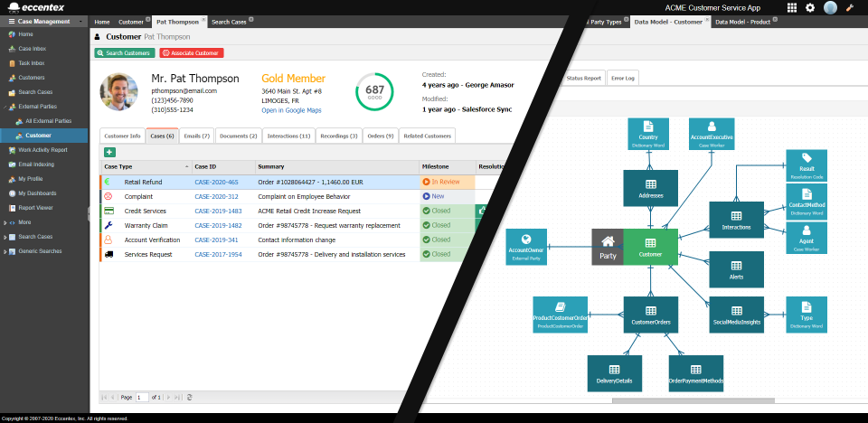The image size is (868, 423).
Task: Select the ContactMethod node
Action: [807, 200]
